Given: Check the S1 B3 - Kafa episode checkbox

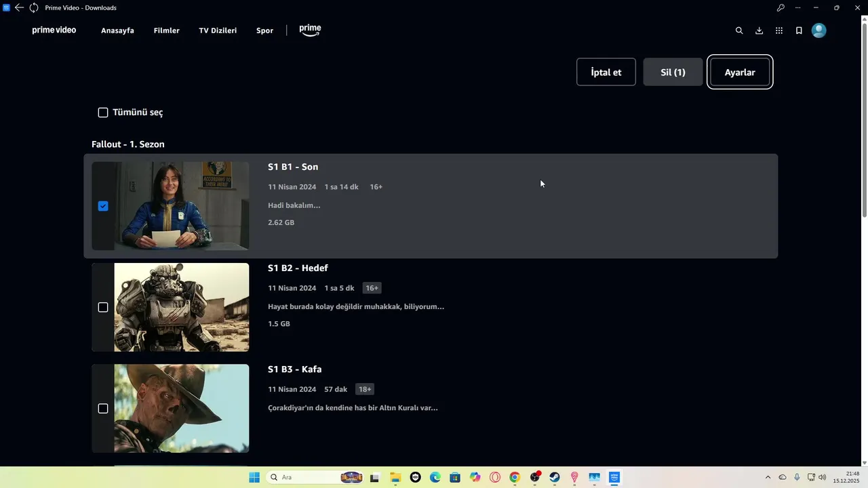Looking at the screenshot, I should coord(103,409).
